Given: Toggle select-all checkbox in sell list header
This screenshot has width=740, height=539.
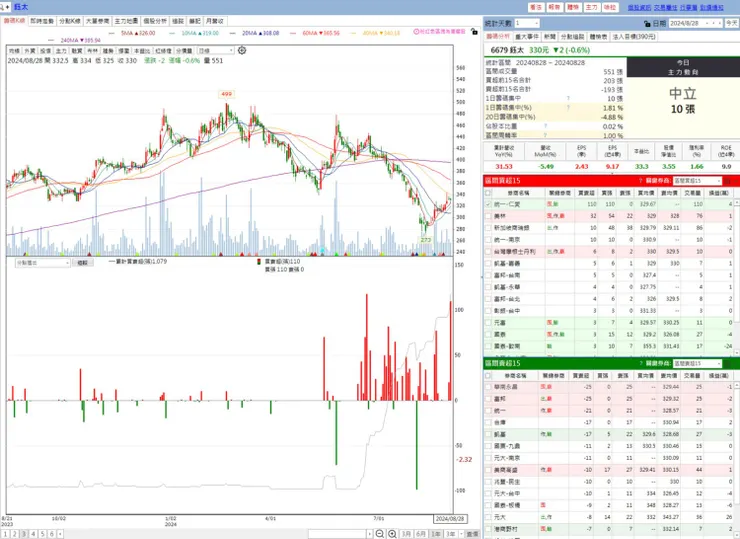Looking at the screenshot, I should (x=488, y=376).
